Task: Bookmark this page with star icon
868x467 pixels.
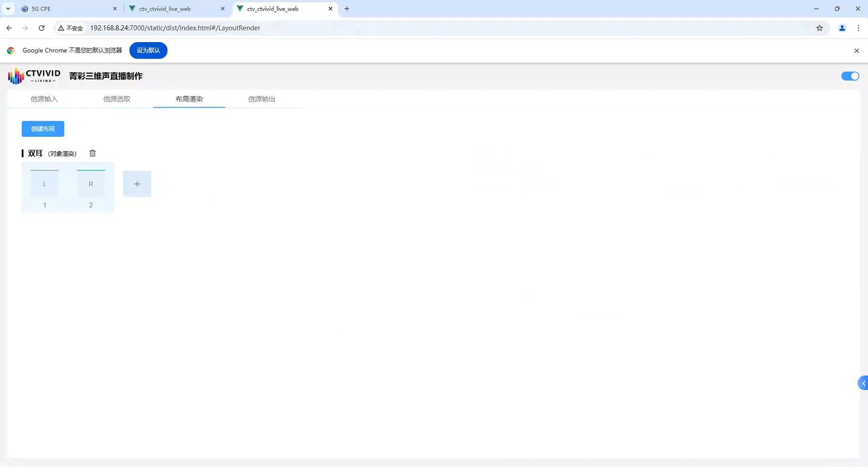Action: pyautogui.click(x=820, y=28)
